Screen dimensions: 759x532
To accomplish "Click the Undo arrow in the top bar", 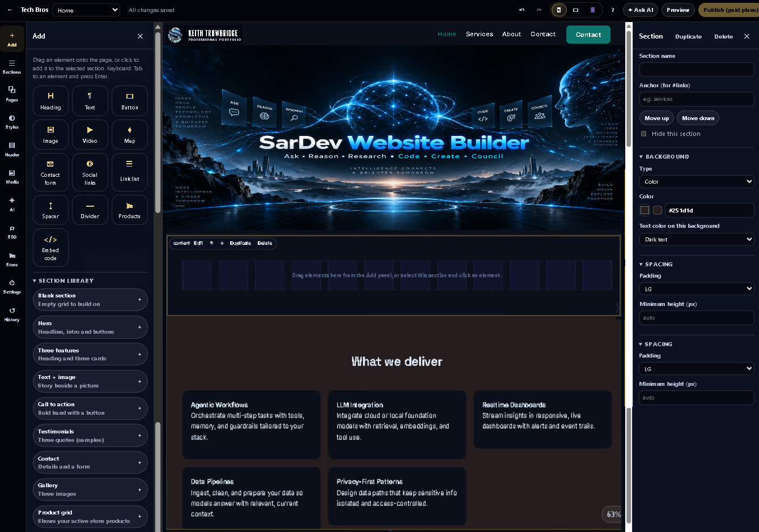I will (x=521, y=10).
